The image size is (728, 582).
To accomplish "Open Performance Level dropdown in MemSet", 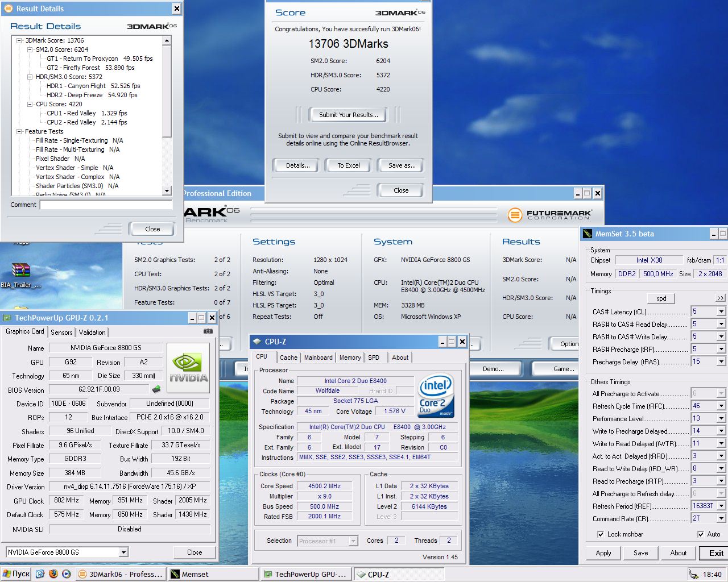I will (x=721, y=418).
